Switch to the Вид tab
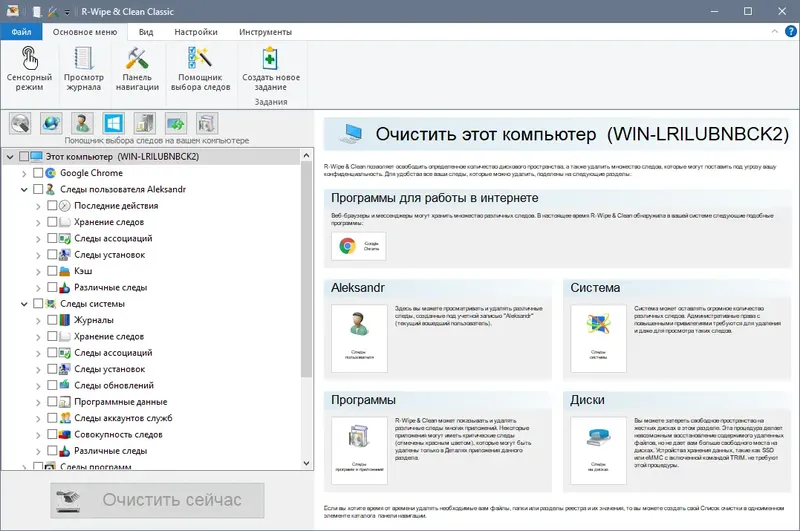Image resolution: width=800 pixels, height=531 pixels. [x=146, y=32]
